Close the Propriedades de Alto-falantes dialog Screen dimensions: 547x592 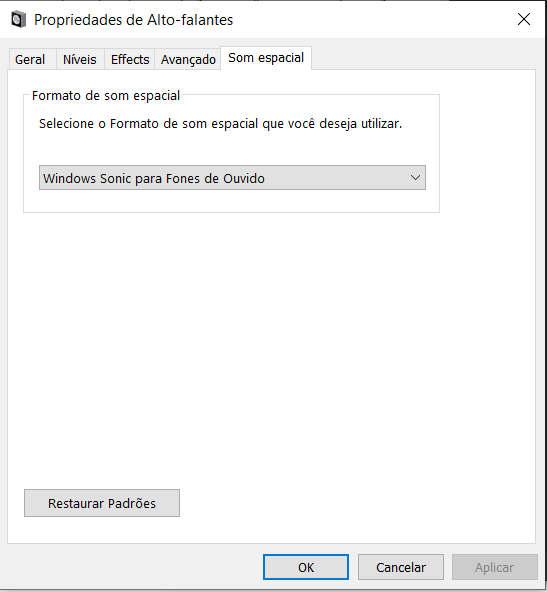click(x=524, y=19)
